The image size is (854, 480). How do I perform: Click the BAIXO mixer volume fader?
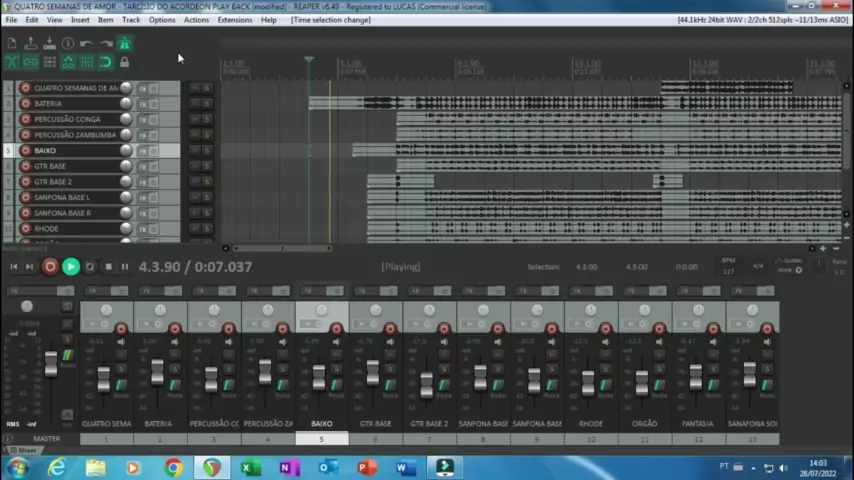[x=319, y=378]
